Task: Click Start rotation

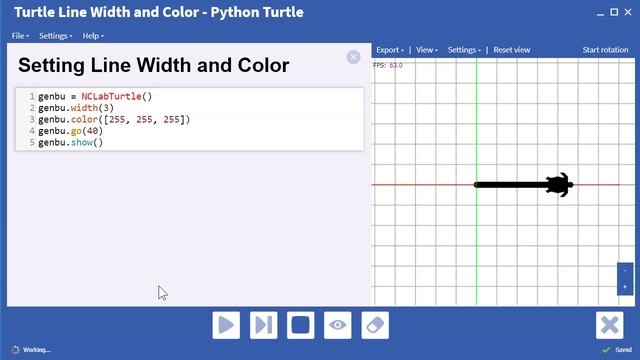Action: [605, 50]
